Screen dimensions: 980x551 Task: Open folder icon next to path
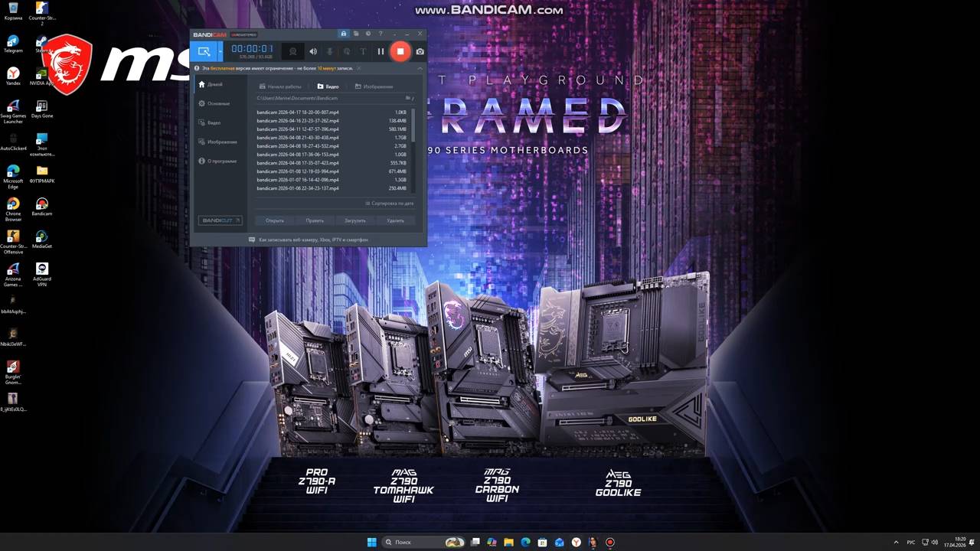408,98
